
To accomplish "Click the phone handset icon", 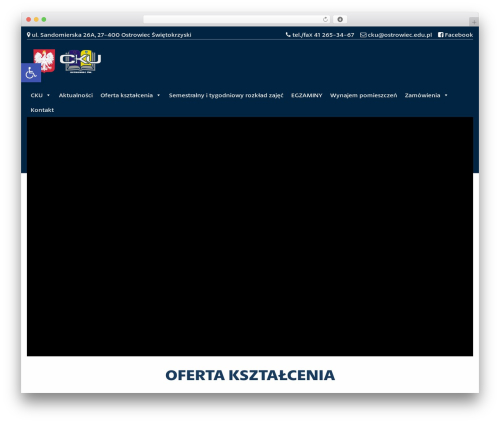I will [x=288, y=35].
